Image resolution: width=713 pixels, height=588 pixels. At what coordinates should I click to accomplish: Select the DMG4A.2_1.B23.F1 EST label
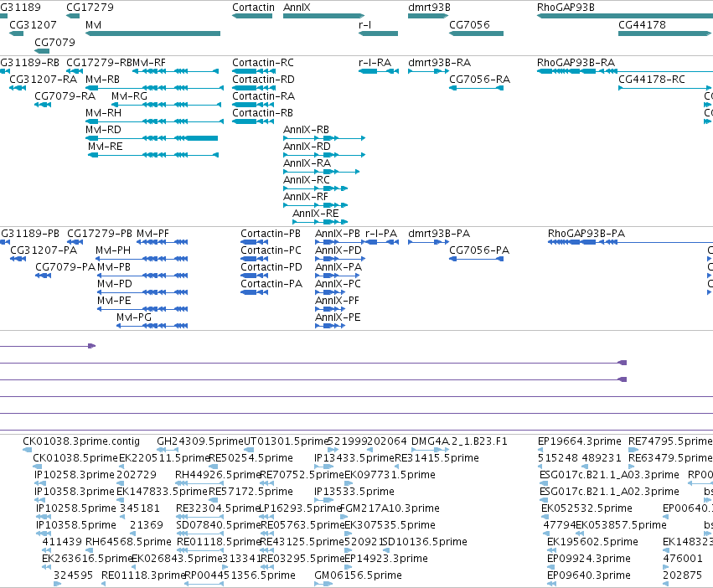click(x=459, y=441)
